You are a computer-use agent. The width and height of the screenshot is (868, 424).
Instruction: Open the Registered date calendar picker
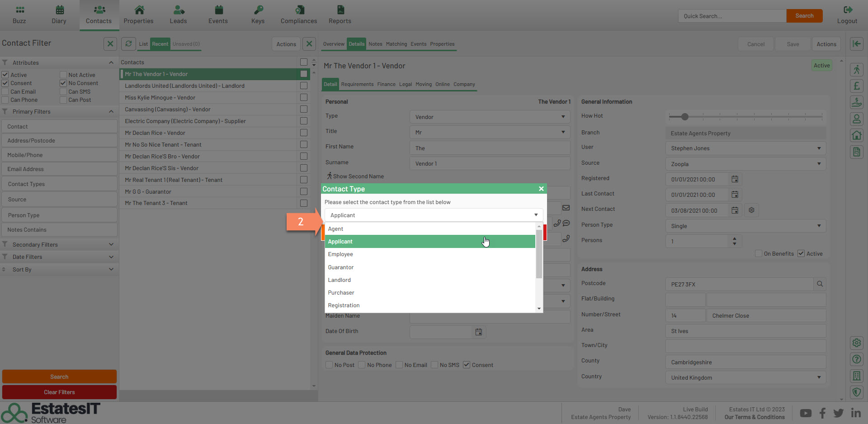pyautogui.click(x=735, y=179)
